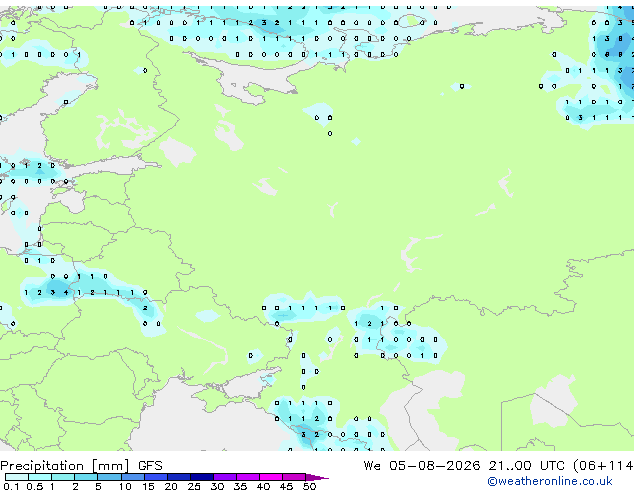
Task: Click the '21..00 UTC' time text
Action: click(x=526, y=466)
